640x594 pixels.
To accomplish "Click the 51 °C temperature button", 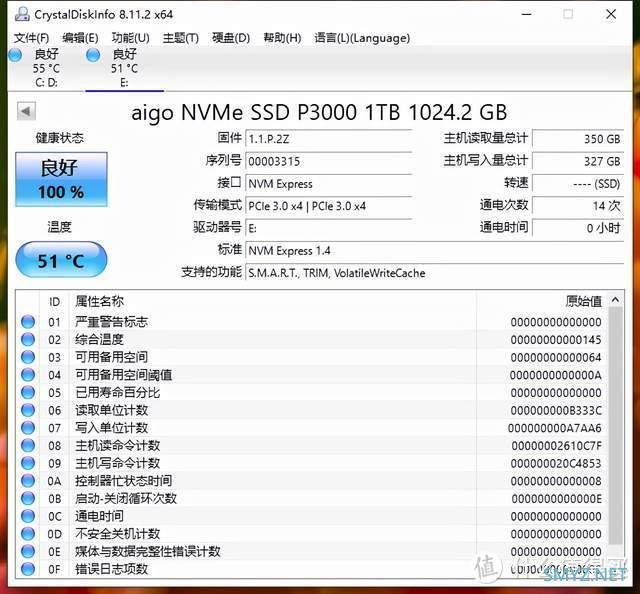I will pos(61,260).
